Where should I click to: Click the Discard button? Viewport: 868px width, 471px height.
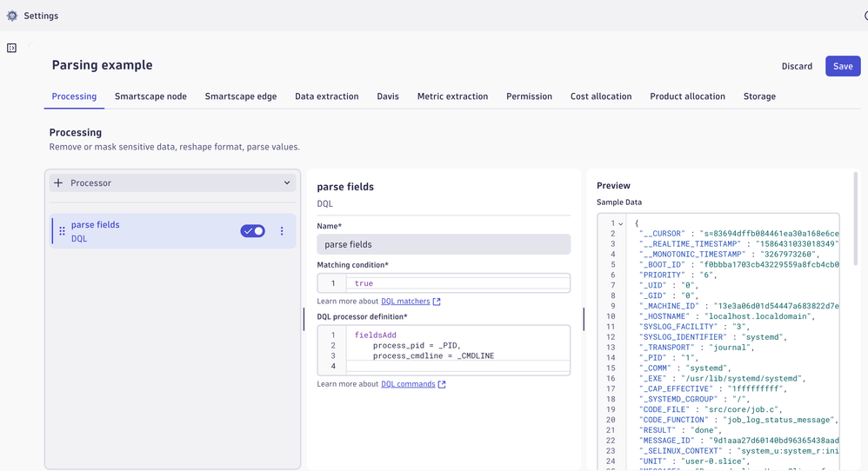tap(798, 66)
